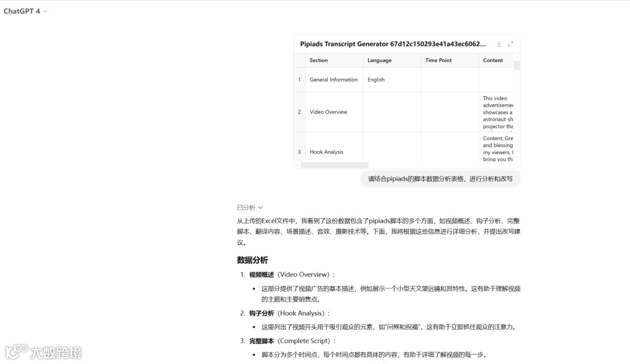Open the ChatGPT 4 model dropdown
The width and height of the screenshot is (630, 364).
[25, 11]
